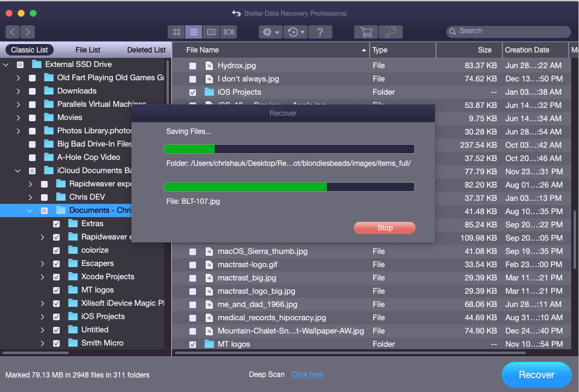Expand the Movies folder

tap(18, 118)
